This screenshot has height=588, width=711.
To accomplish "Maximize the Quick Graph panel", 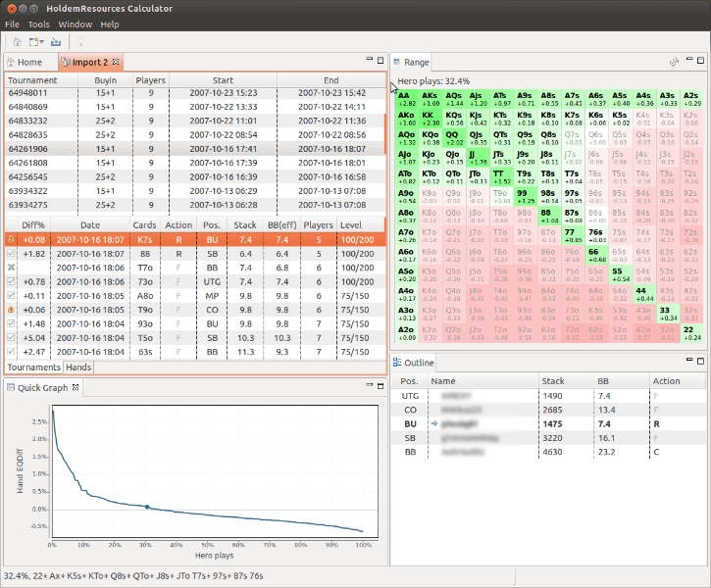I will (381, 386).
